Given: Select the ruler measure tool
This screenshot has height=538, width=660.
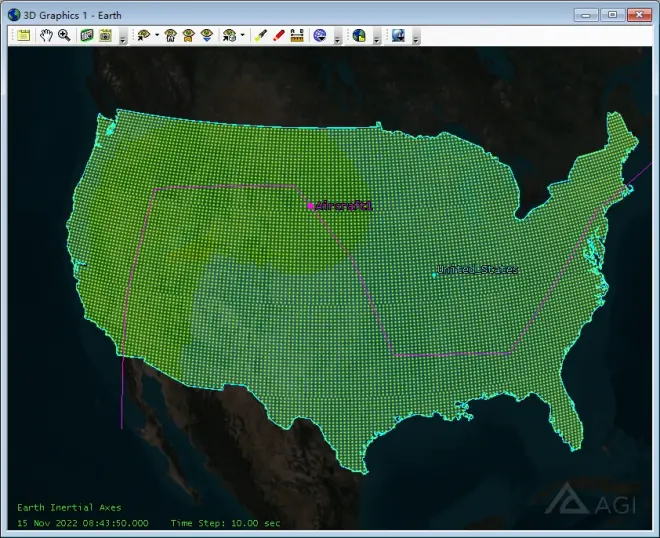Looking at the screenshot, I should (297, 35).
